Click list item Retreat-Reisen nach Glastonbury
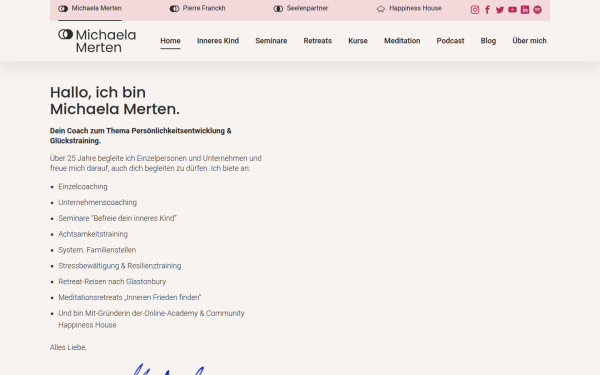 (x=112, y=282)
